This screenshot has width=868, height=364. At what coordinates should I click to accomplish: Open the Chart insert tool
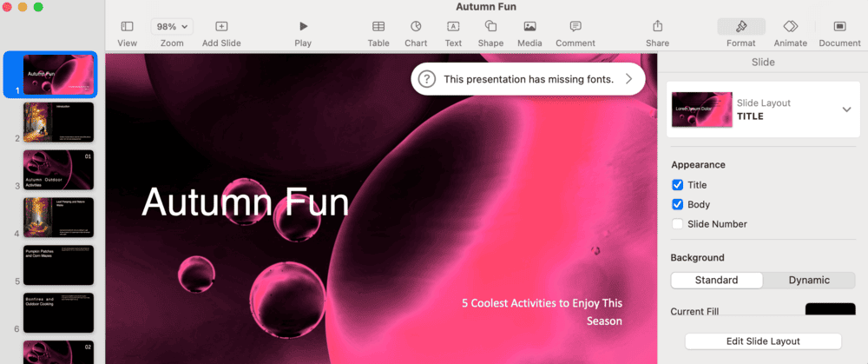coord(416,27)
